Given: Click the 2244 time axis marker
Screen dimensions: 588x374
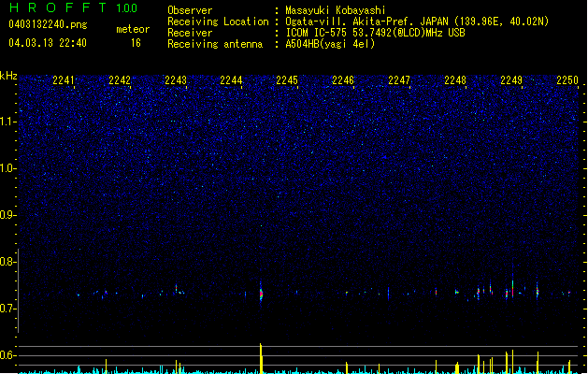Looking at the screenshot, I should click(x=231, y=80).
